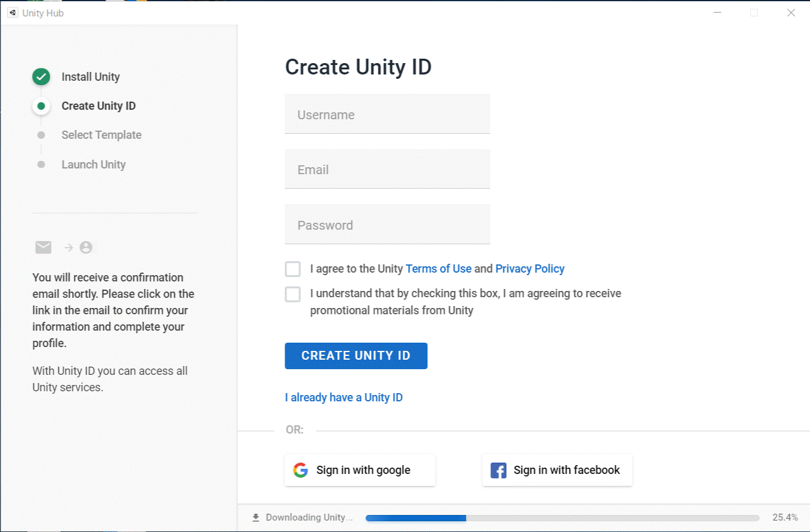
Task: Click the green Install Unity checkmark icon
Action: click(41, 77)
